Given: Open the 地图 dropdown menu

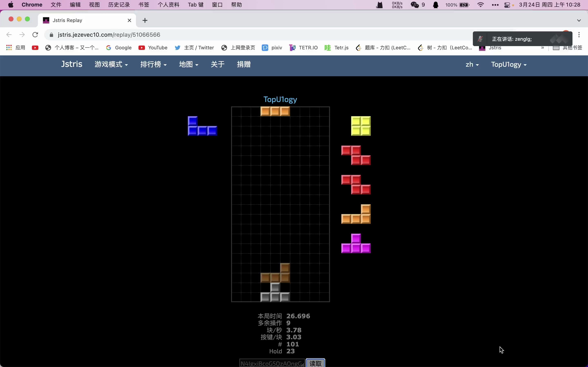Looking at the screenshot, I should coord(188,64).
